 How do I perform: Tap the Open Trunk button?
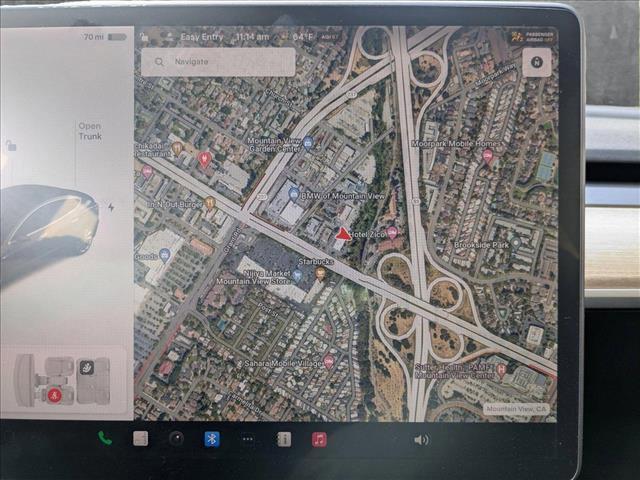(90, 131)
